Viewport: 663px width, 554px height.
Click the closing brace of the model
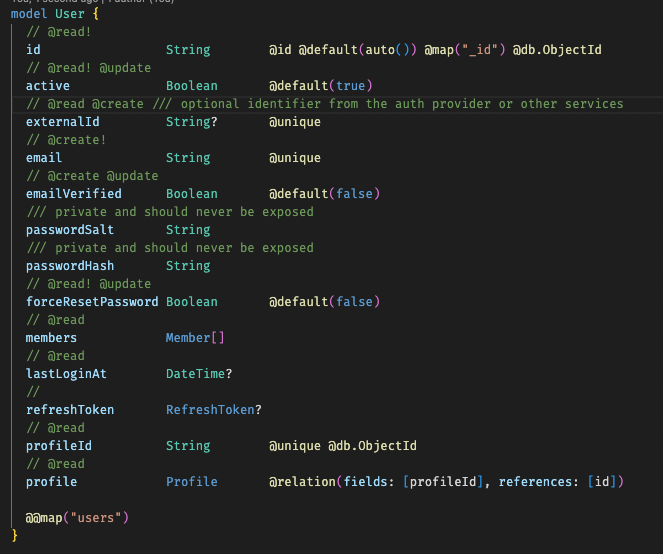tap(15, 536)
